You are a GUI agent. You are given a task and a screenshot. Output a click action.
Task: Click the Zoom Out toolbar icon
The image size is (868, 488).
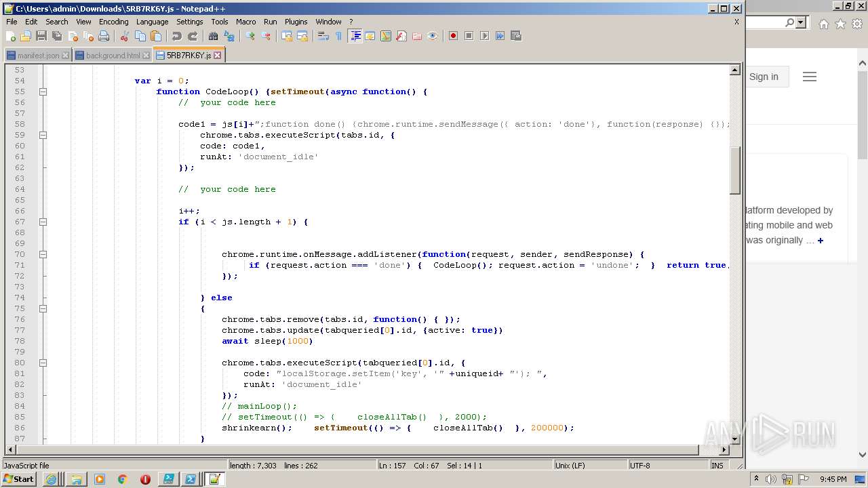point(266,36)
